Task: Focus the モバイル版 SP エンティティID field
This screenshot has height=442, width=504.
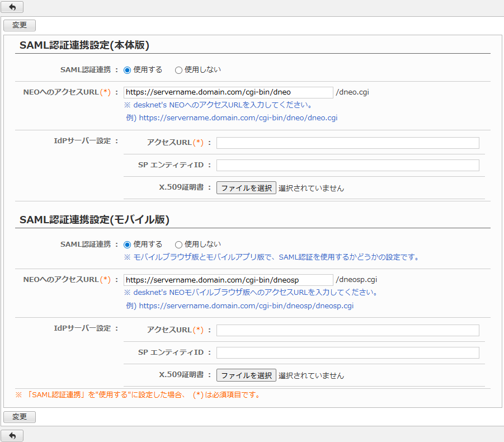Action: tap(347, 352)
